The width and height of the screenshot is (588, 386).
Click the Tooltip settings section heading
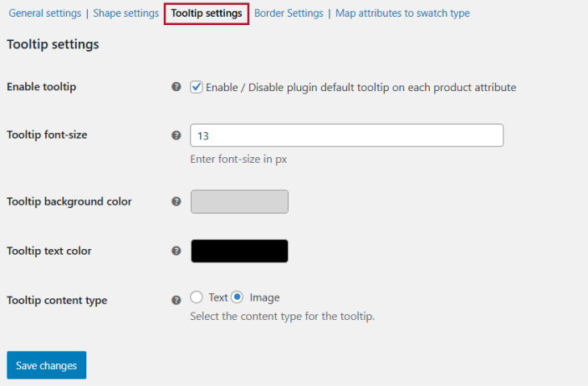[53, 44]
